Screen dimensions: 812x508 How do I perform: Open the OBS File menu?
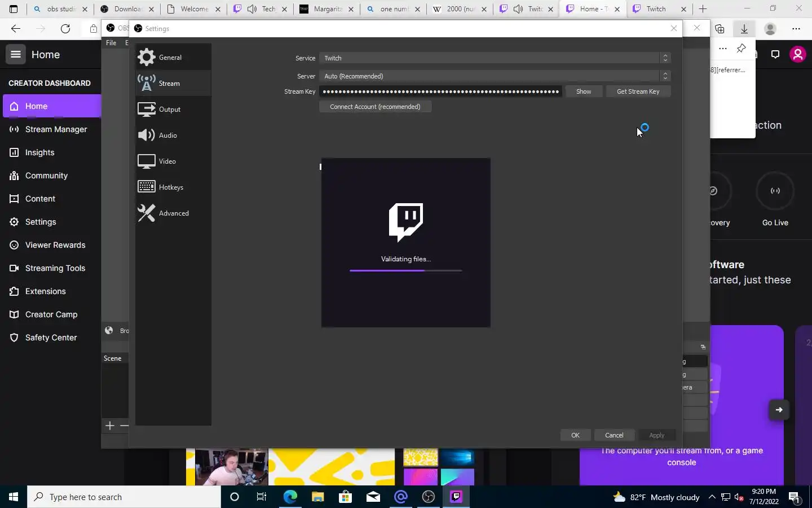111,43
